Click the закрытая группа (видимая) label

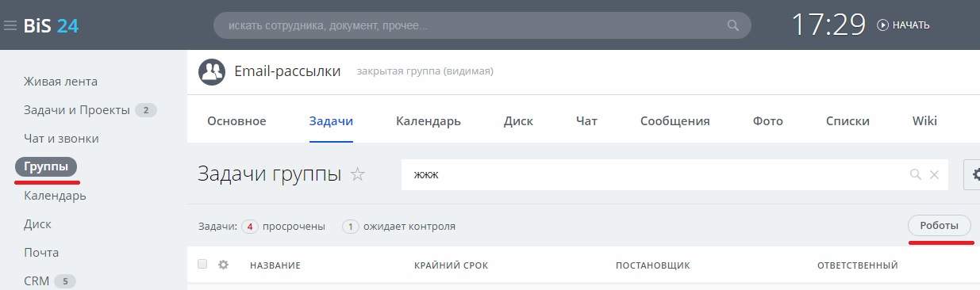[x=425, y=71]
